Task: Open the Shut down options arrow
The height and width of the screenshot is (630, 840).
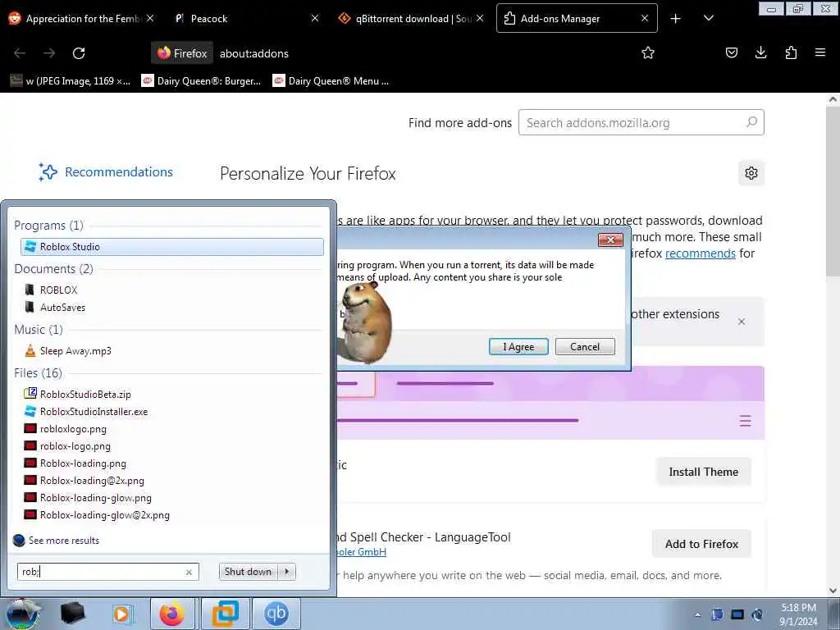Action: 287,572
